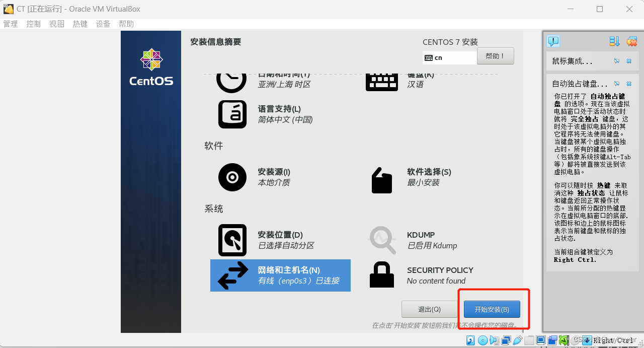Open the 设备 menu

coord(103,24)
